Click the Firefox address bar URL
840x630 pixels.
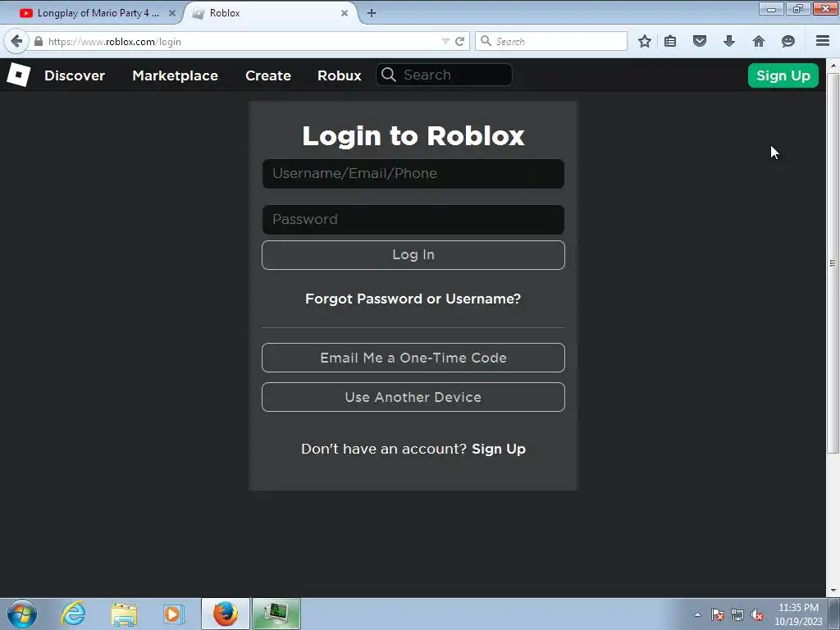(x=241, y=41)
